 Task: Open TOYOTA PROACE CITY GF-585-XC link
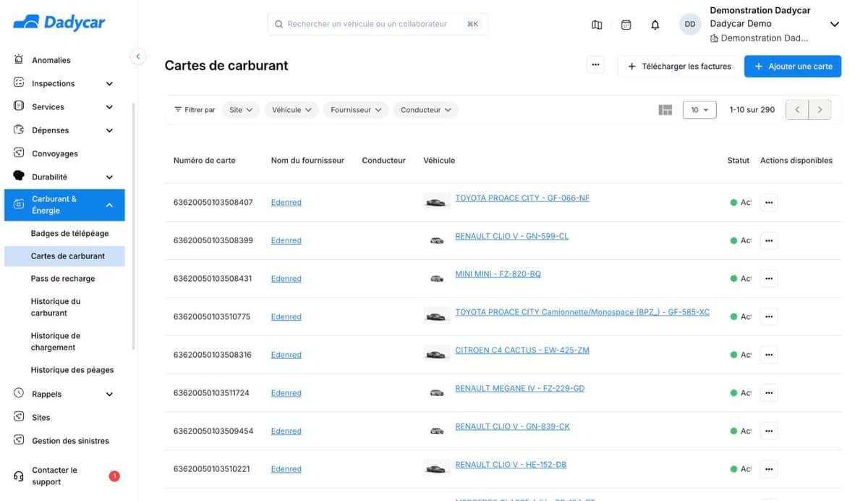[x=582, y=312]
